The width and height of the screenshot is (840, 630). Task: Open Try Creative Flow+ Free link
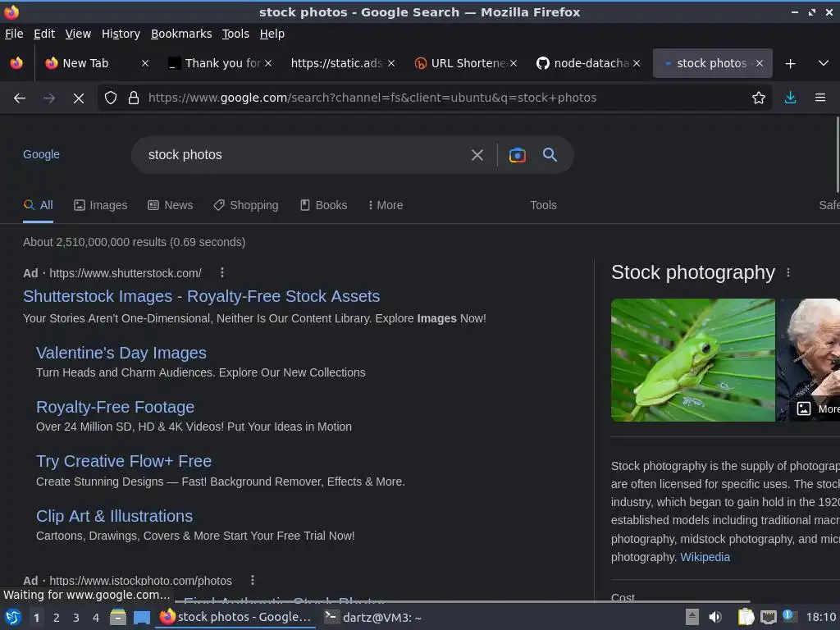point(124,461)
